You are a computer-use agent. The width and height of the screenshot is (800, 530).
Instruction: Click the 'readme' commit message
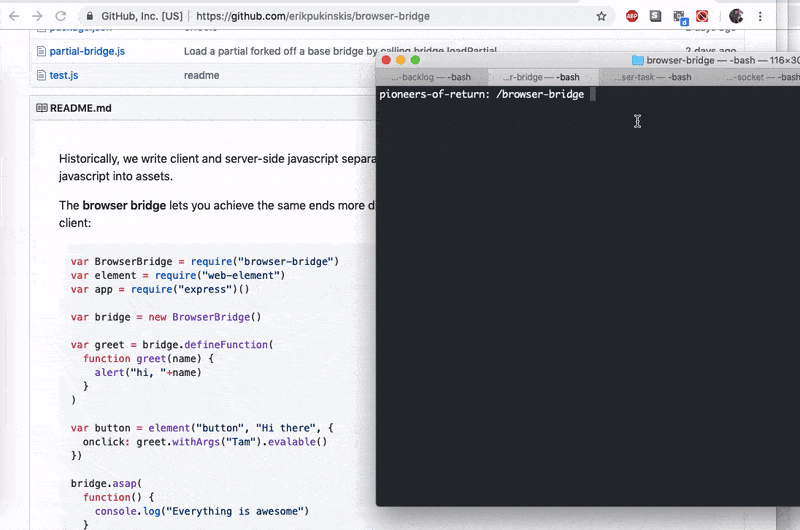202,75
